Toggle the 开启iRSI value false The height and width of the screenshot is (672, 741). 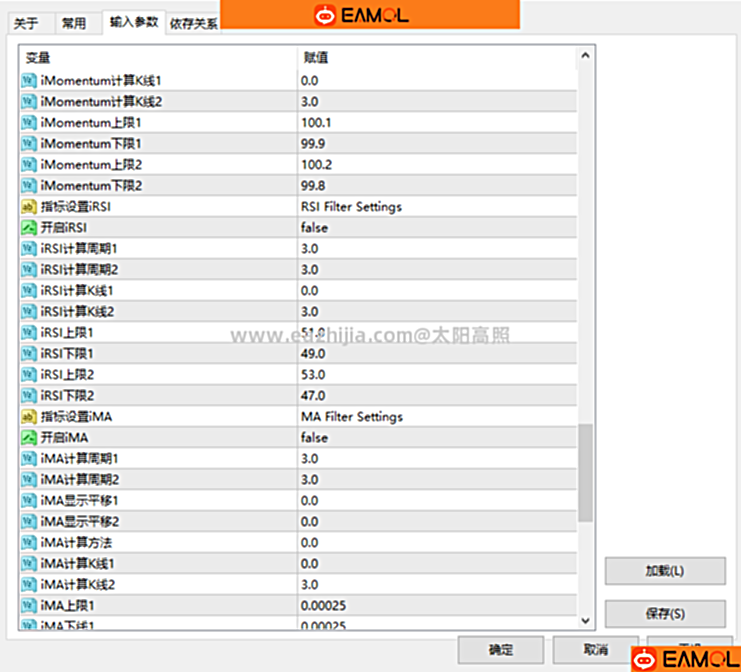coord(314,228)
